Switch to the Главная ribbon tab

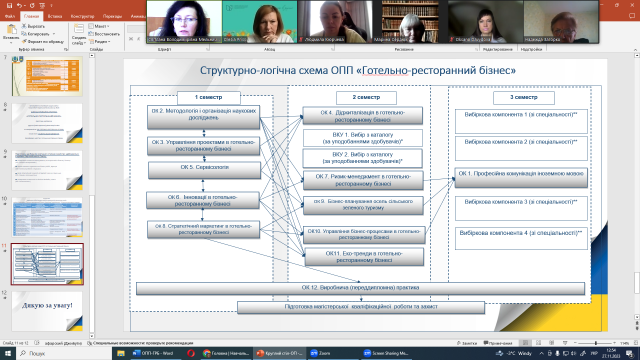[31, 16]
